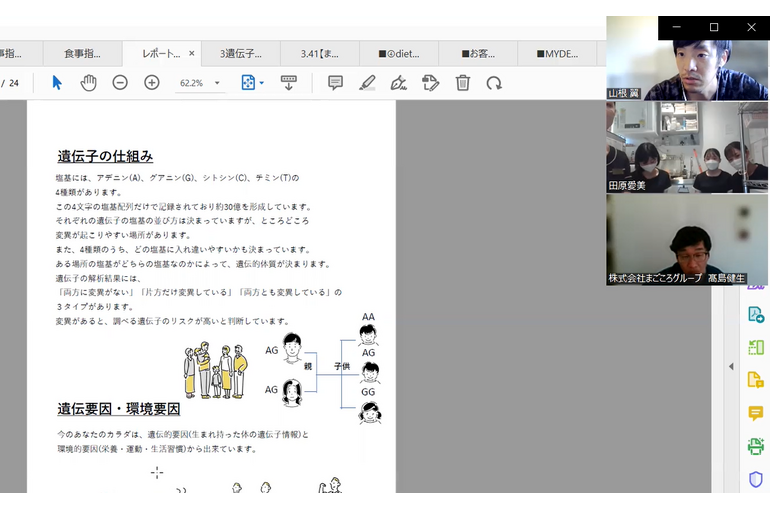Click the green print sidebar icon

pos(756,446)
